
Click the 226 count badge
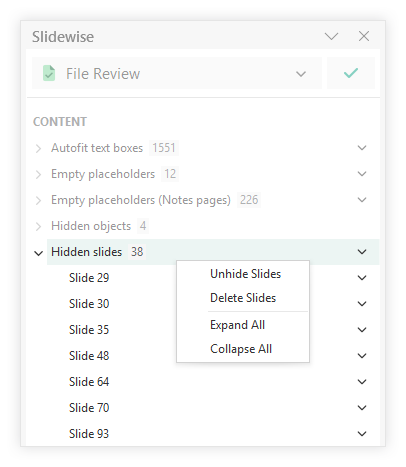pyautogui.click(x=249, y=200)
